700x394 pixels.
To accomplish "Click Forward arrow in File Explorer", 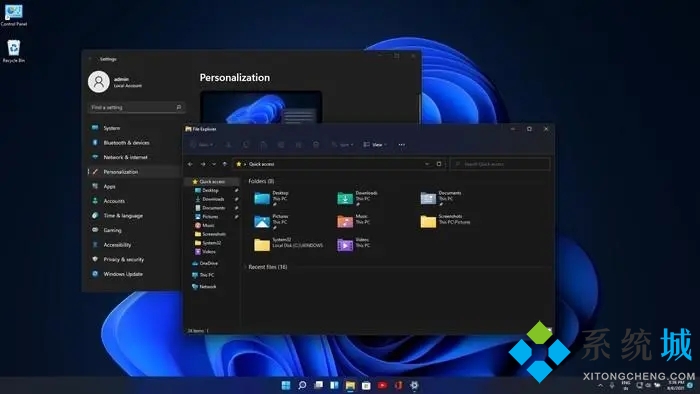I will tap(203, 164).
